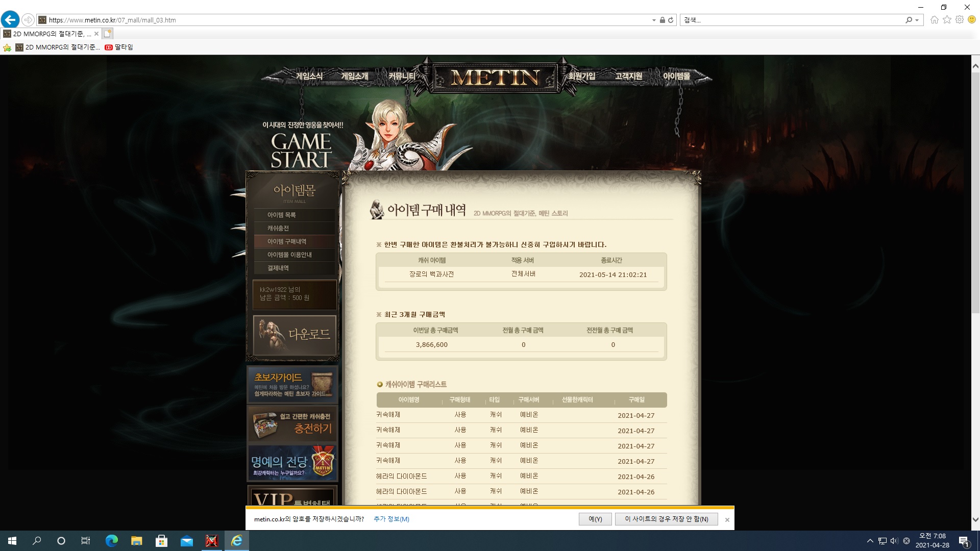Open a new browser tab
980x551 pixels.
[107, 34]
